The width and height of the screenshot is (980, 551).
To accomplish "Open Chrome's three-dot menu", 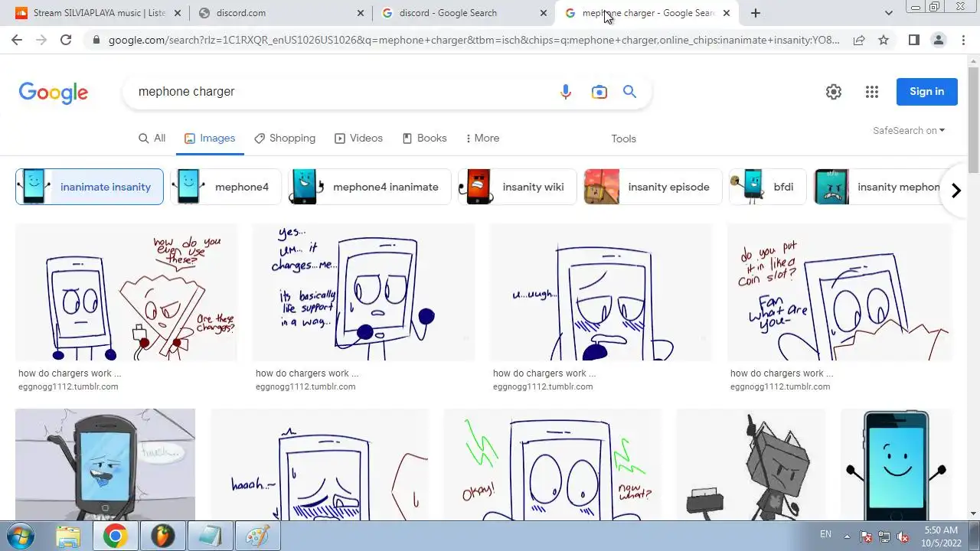I will point(963,40).
